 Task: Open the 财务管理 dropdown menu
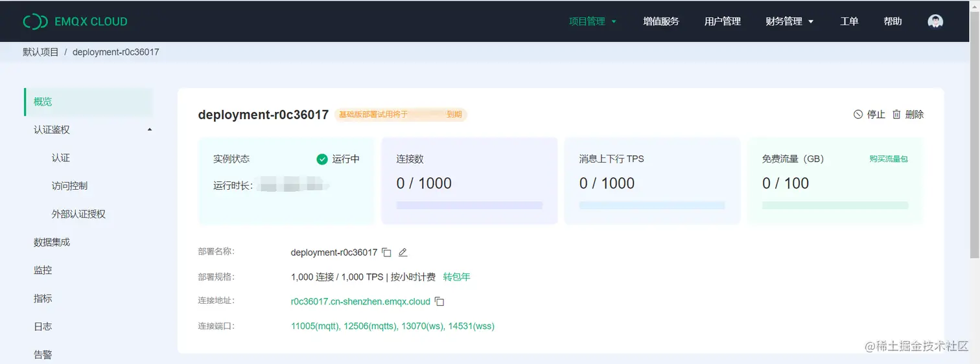click(789, 21)
